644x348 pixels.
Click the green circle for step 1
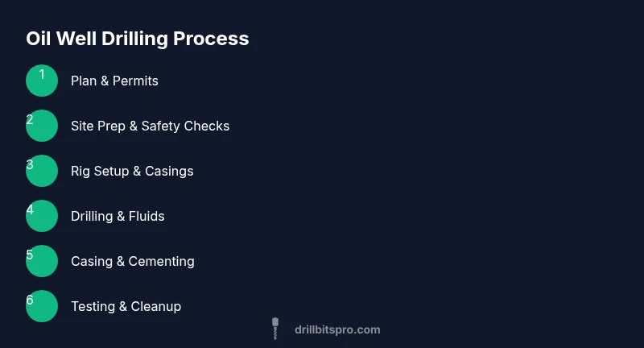point(42,81)
